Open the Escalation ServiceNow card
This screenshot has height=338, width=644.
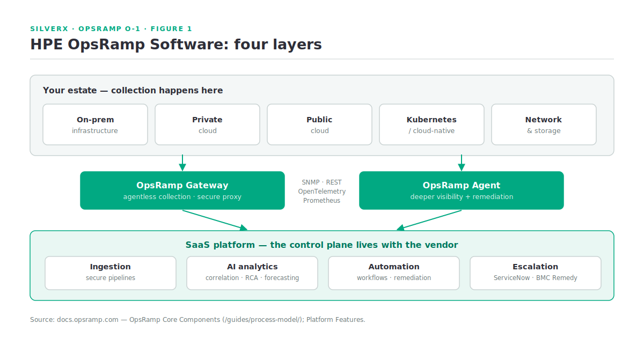coord(536,273)
